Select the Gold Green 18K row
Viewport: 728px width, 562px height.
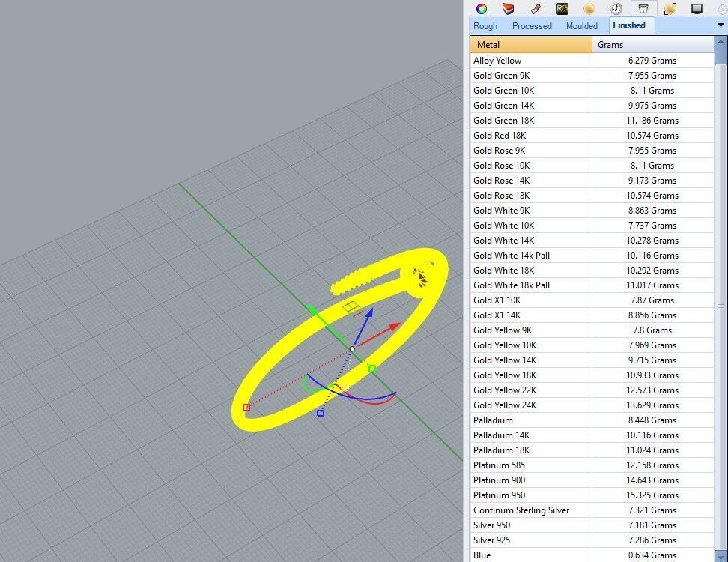(x=592, y=121)
